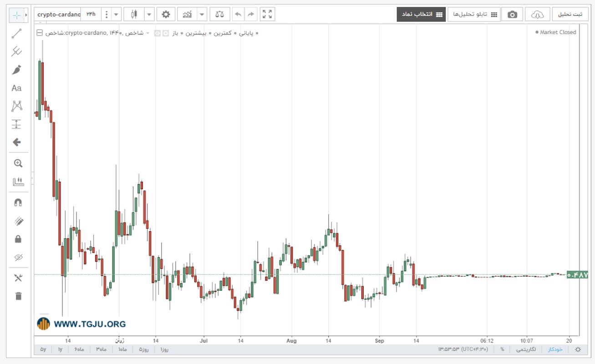Open the تابلو تحلیل‌ها analyses board button
Viewport: 595px width, 364px height.
[474, 15]
